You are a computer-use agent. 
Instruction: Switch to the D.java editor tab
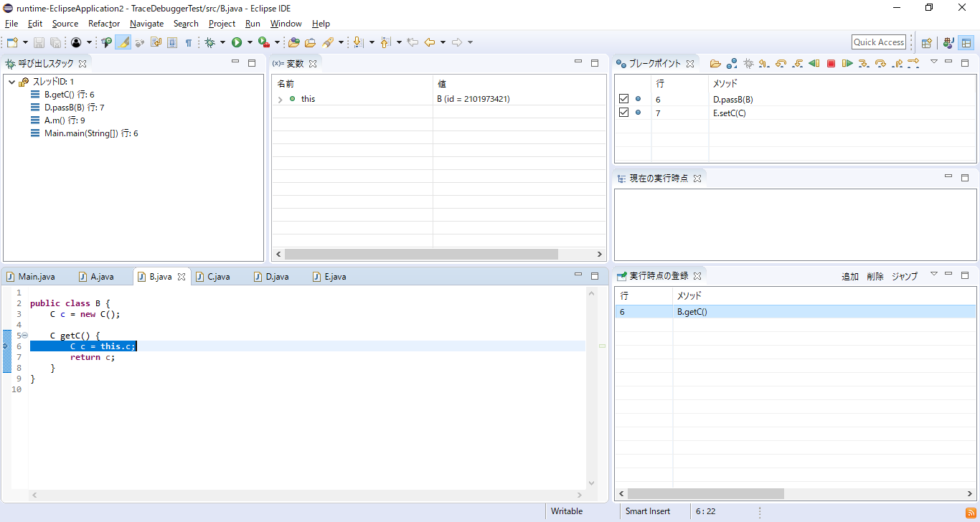(276, 277)
